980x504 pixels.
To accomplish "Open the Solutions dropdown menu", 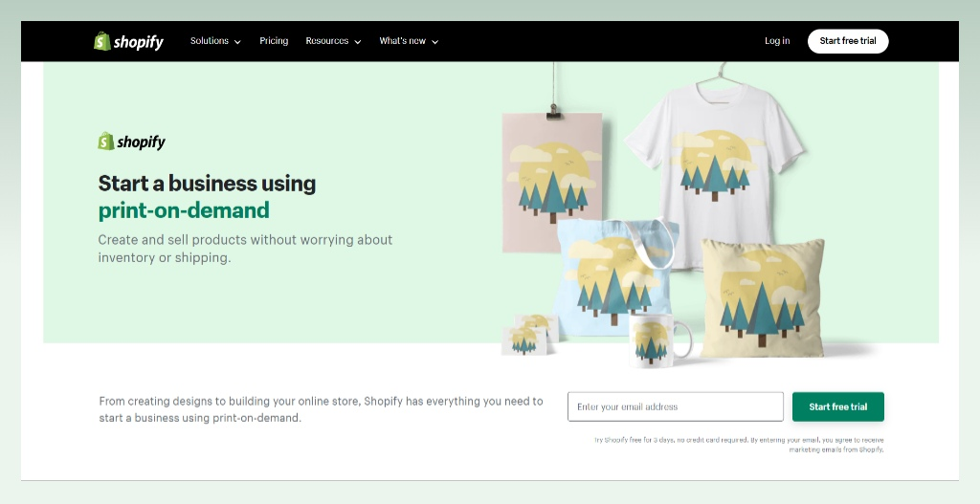I will (215, 41).
